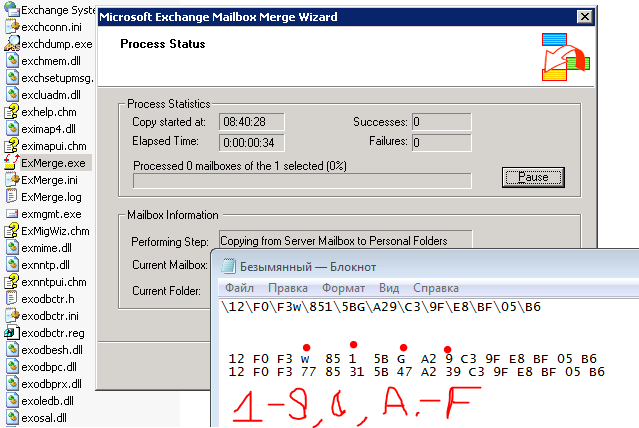Click the exnntpui.chm help file icon
Screen dimensions: 639x428
point(12,282)
